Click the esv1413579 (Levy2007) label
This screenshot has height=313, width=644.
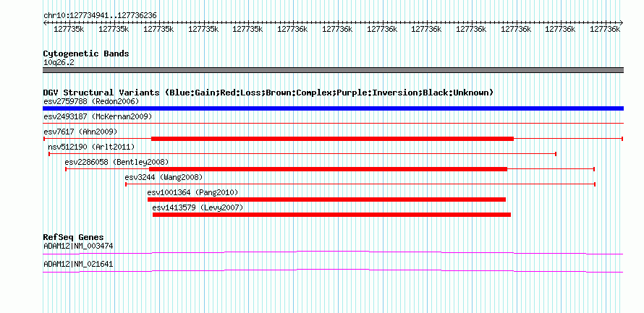198,207
